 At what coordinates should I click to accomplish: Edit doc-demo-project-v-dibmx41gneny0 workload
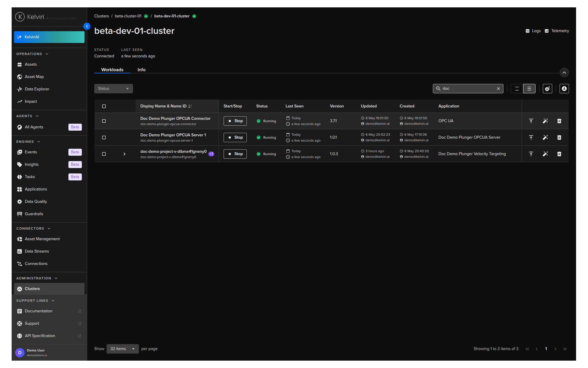[x=545, y=154]
